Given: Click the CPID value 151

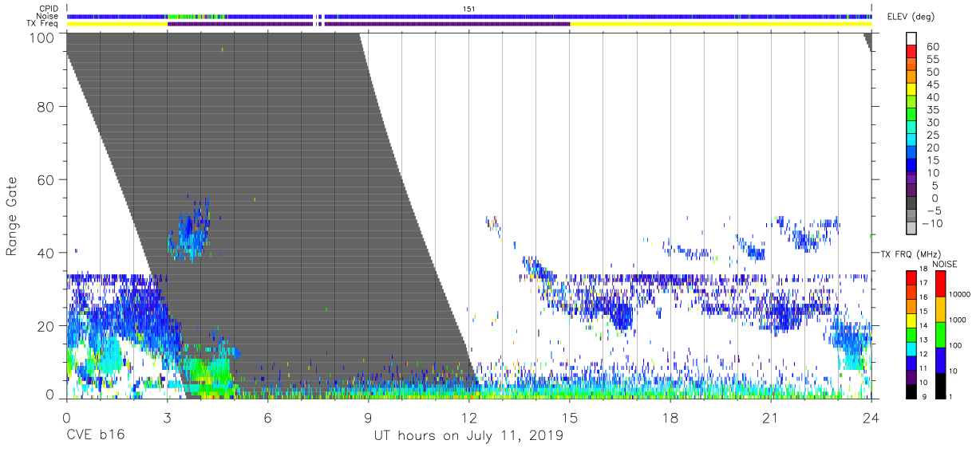Looking at the screenshot, I should pos(469,8).
